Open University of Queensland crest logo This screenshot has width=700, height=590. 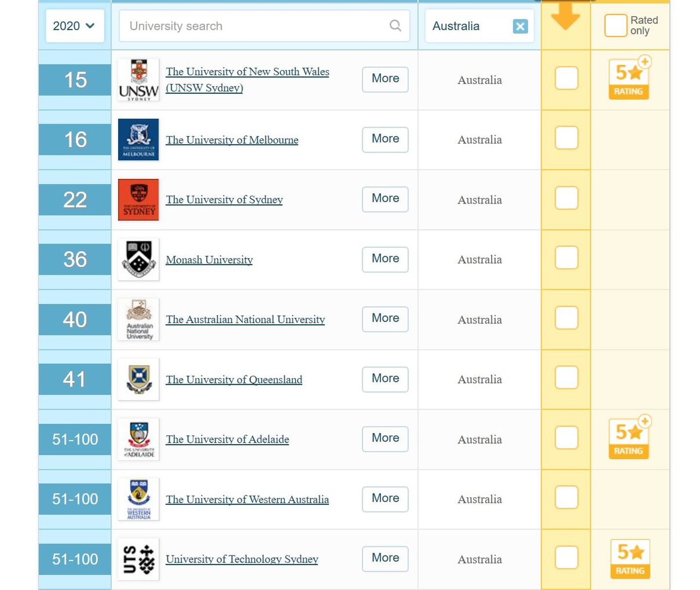(139, 379)
